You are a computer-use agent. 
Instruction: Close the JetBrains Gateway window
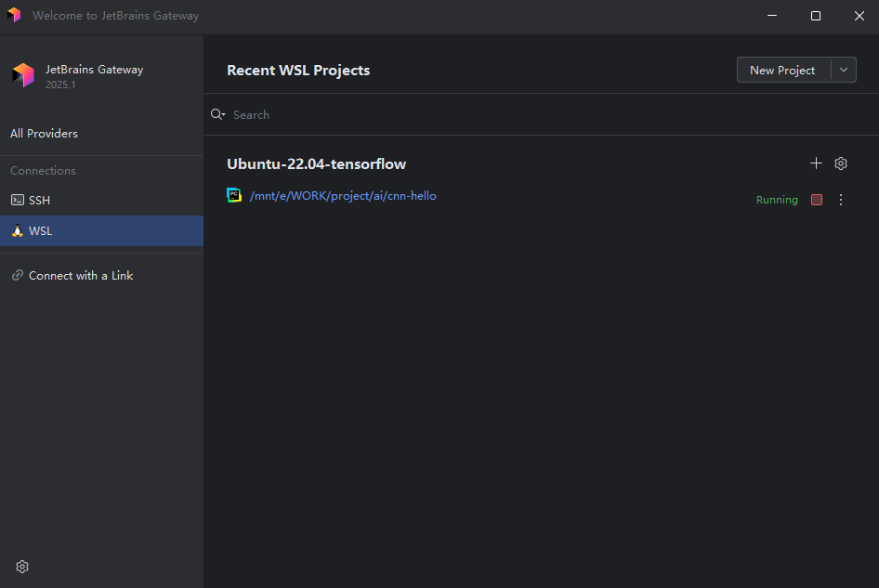point(859,16)
